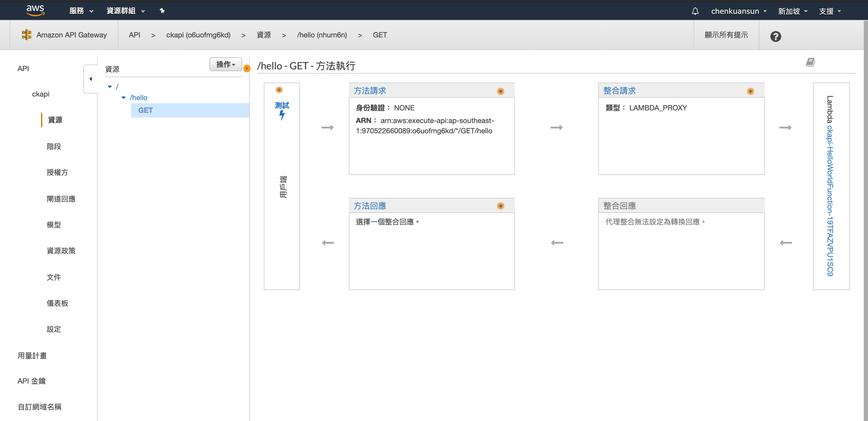Click the AWS logo icon

[x=35, y=11]
